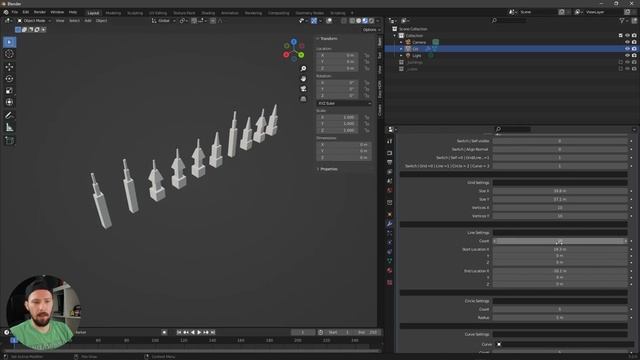Disable Light object in renders

[634, 56]
